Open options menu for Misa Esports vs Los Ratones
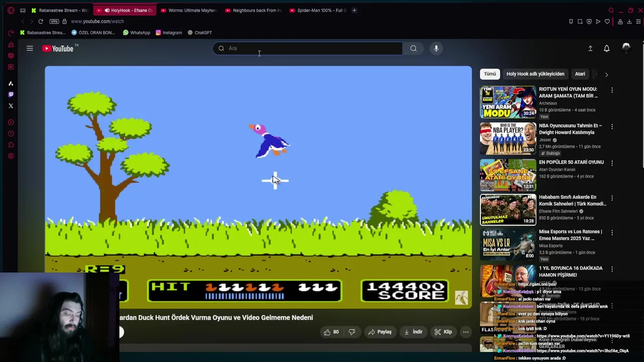 coord(612,233)
